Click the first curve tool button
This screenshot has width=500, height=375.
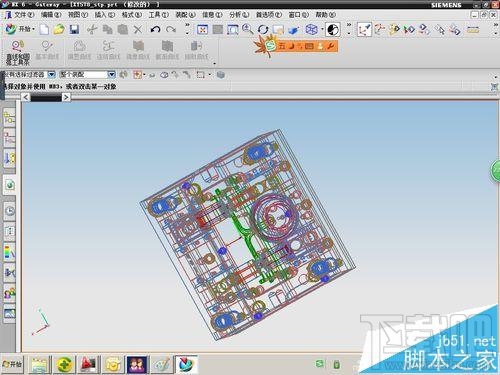click(18, 52)
